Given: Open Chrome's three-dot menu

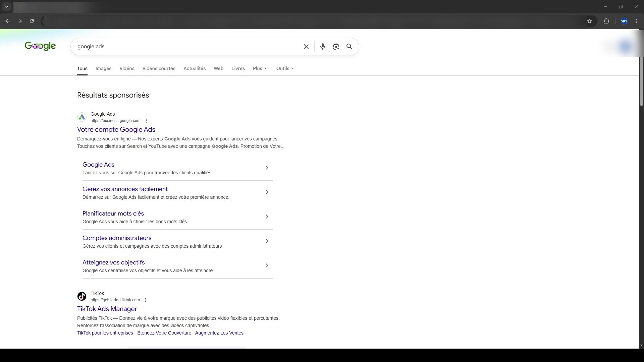Looking at the screenshot, I should pos(636,21).
